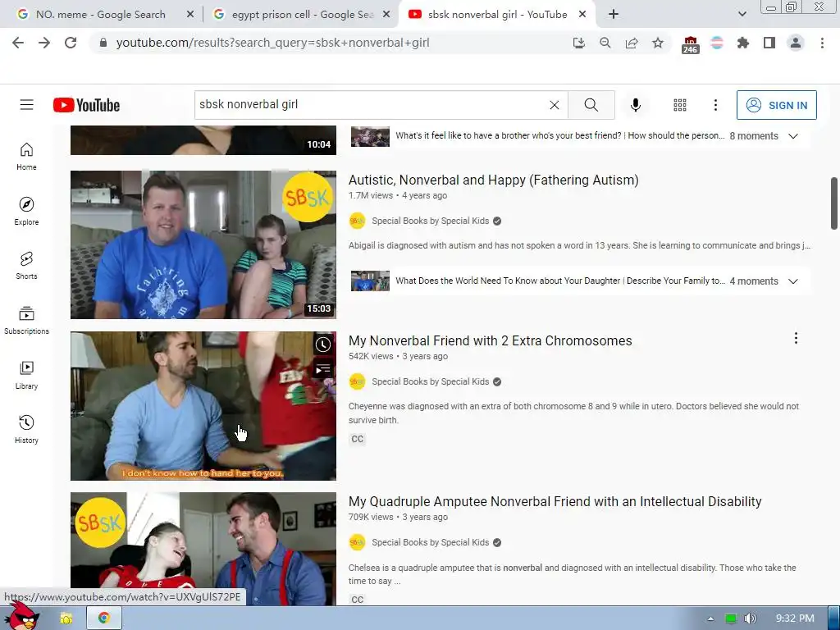Open the tab search dropdown arrow
The width and height of the screenshot is (840, 630).
coord(742,14)
